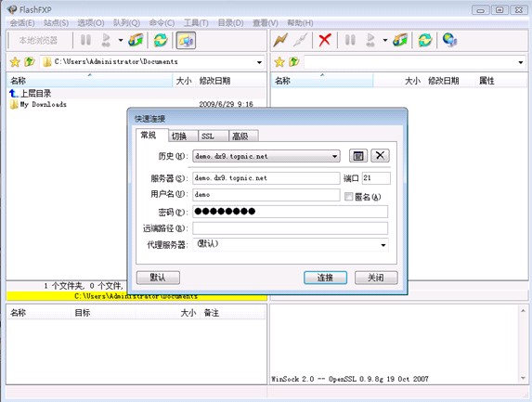Sort local list by 大小 column
Viewport: 532px width, 402px height.
click(184, 81)
